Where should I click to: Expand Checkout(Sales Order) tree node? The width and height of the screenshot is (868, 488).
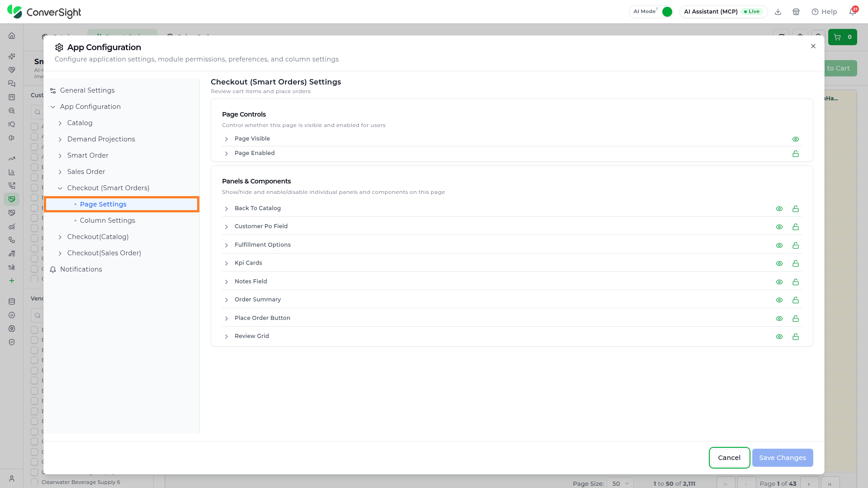pyautogui.click(x=60, y=253)
